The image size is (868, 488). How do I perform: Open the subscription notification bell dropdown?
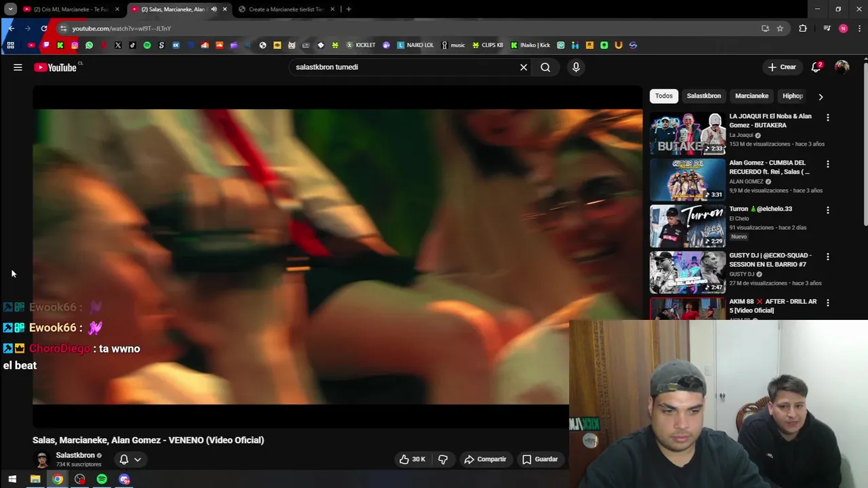(130, 459)
